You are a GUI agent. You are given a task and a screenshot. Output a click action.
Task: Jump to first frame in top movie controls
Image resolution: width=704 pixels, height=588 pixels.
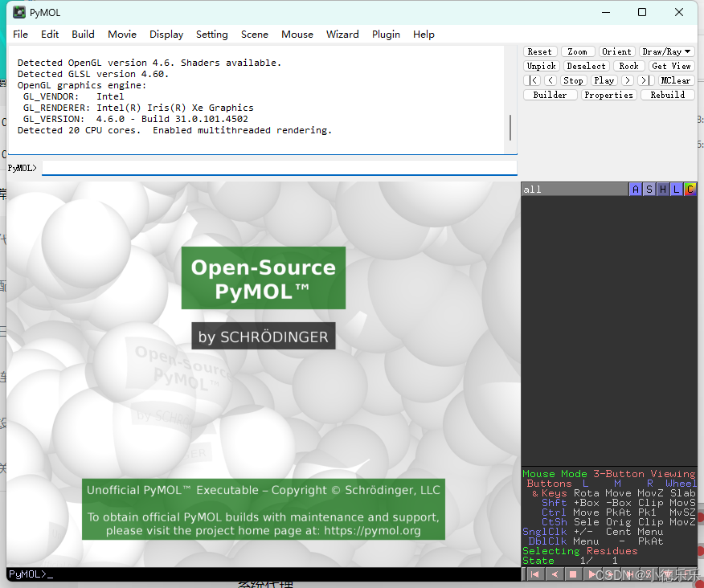click(x=533, y=80)
